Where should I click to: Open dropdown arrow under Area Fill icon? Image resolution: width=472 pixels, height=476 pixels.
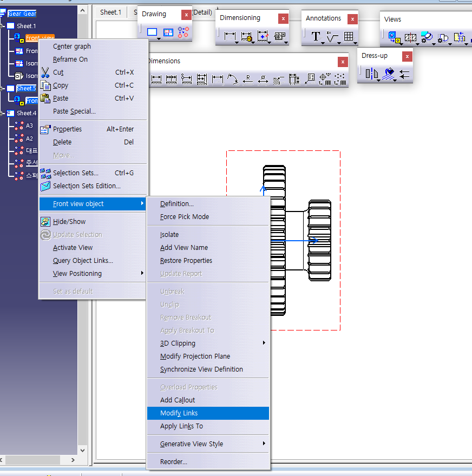[x=395, y=81]
